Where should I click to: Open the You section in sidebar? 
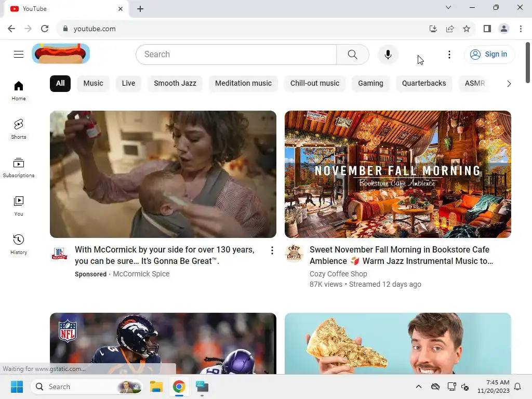[x=19, y=206]
